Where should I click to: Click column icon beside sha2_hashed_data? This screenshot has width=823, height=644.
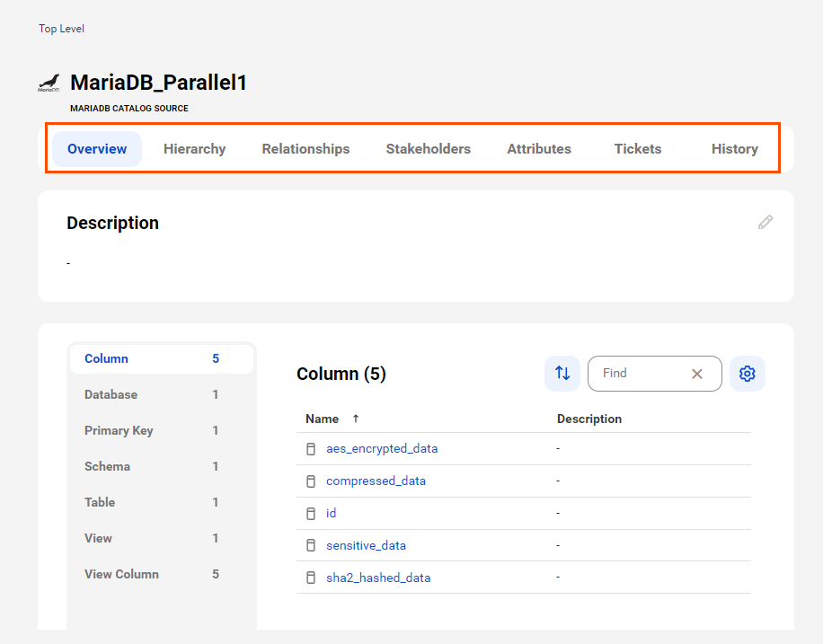pyautogui.click(x=311, y=578)
